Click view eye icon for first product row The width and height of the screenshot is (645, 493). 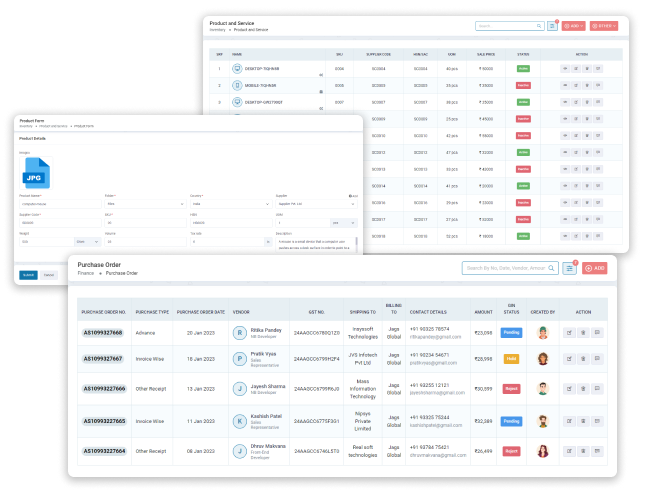pyautogui.click(x=565, y=69)
